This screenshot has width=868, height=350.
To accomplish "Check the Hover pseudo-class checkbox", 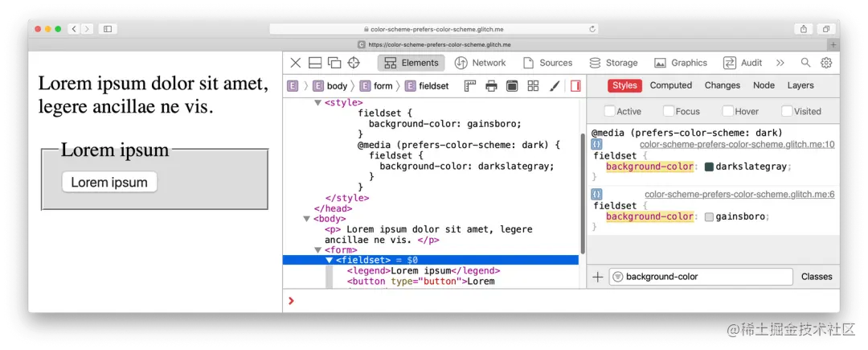I will pyautogui.click(x=728, y=111).
